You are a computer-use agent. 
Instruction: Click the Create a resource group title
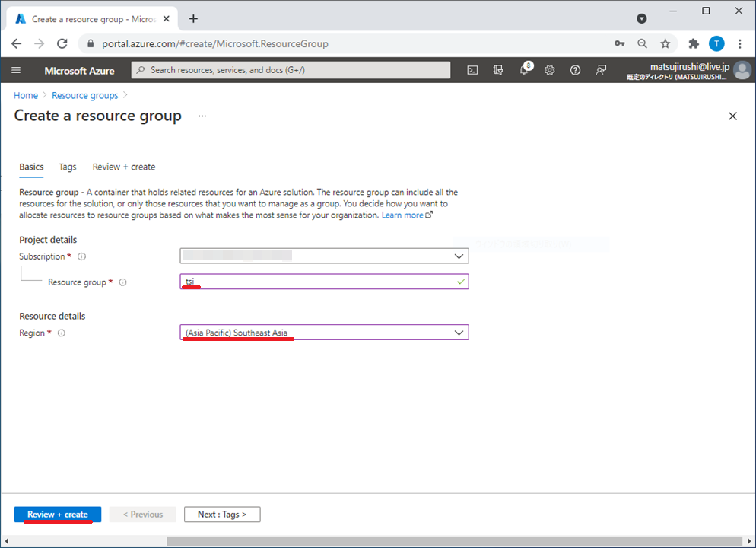point(98,116)
